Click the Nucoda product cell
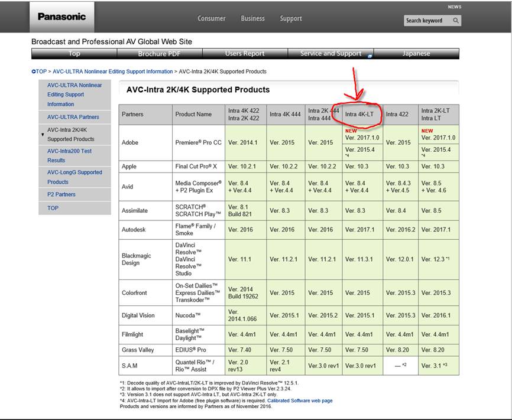 (199, 315)
